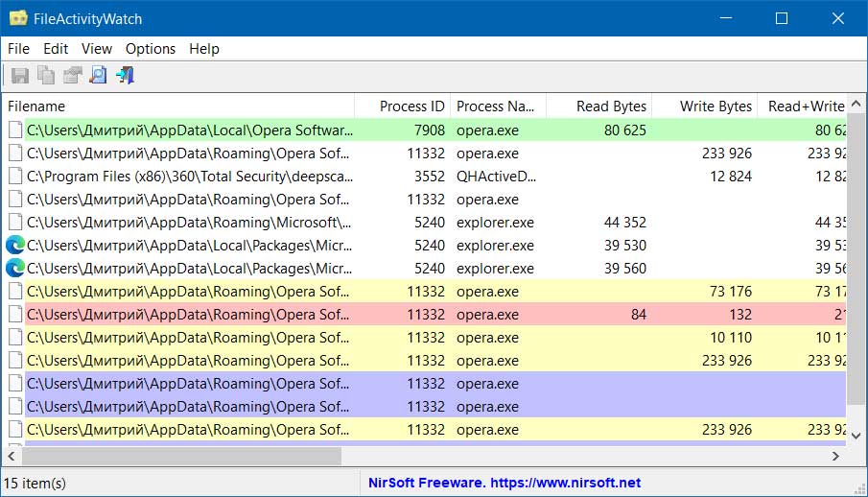
Task: Click the file icon of the 73 176 row
Action: click(x=16, y=292)
